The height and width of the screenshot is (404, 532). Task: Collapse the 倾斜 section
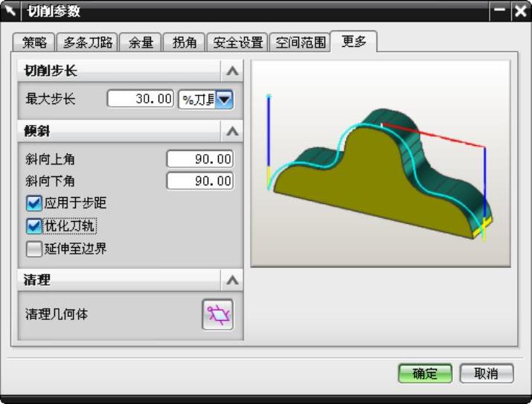[x=232, y=131]
